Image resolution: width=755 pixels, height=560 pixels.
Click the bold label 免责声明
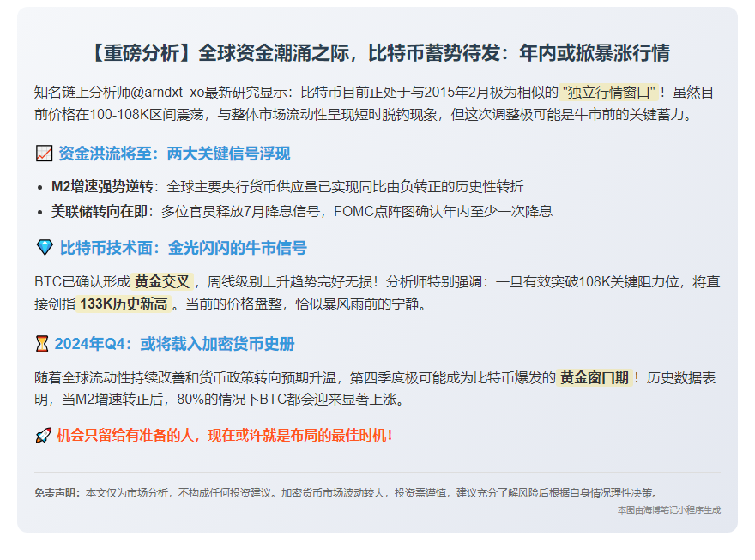coord(57,492)
